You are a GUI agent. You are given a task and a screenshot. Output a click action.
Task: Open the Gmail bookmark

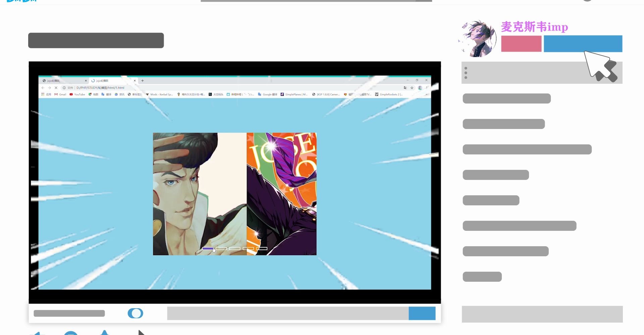(x=60, y=94)
